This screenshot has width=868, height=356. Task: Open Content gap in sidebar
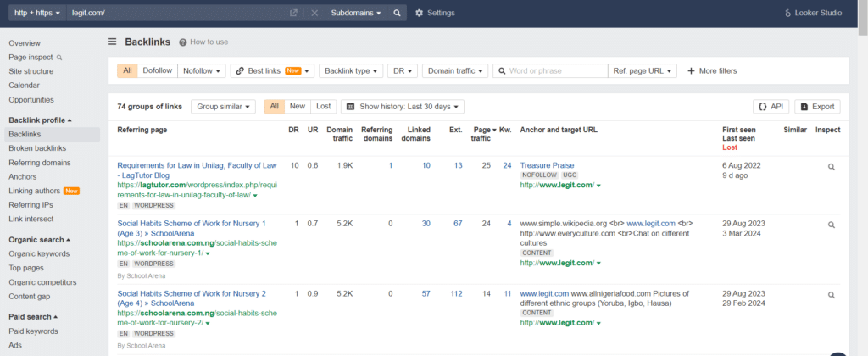click(30, 297)
